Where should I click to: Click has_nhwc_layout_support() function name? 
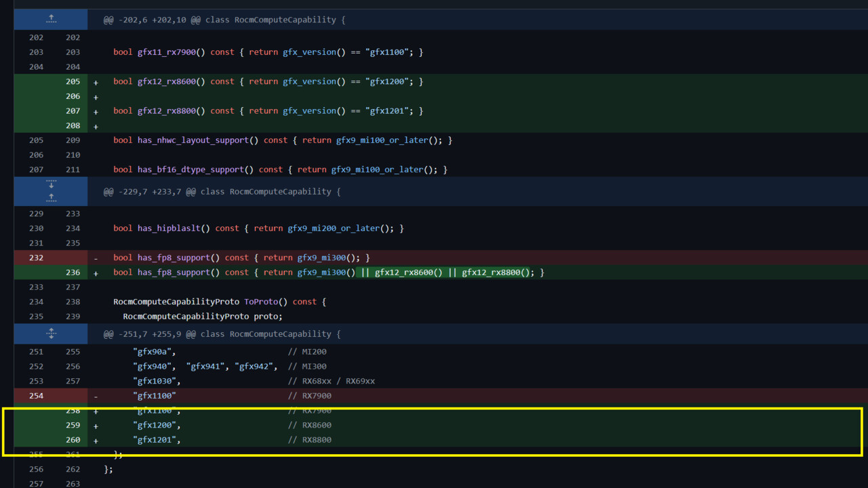pyautogui.click(x=198, y=140)
